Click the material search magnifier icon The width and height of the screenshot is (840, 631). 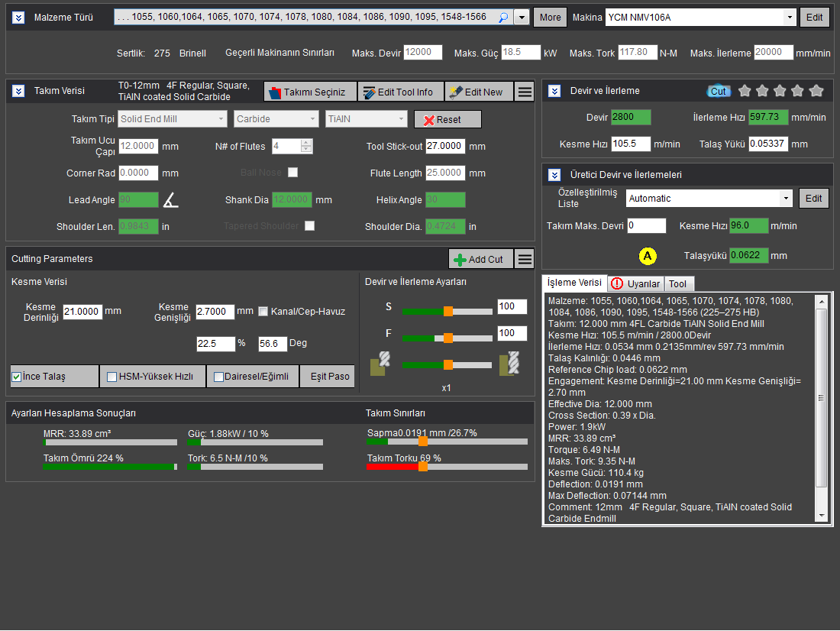tap(503, 17)
